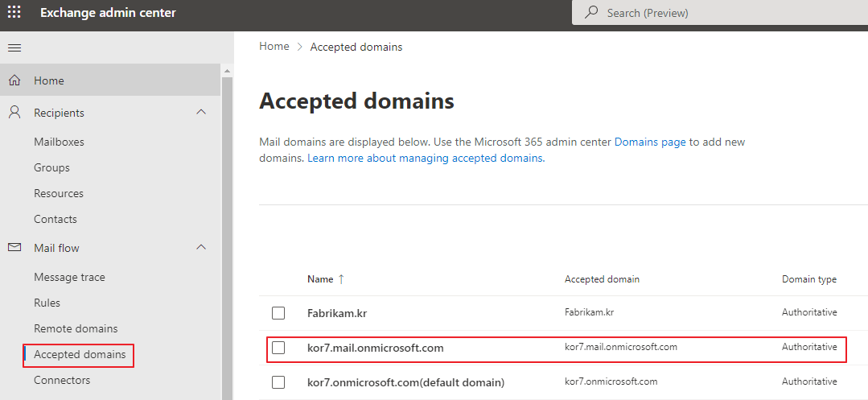Collapse the Recipients section chevron
Screen dimensions: 868x400
tap(201, 113)
